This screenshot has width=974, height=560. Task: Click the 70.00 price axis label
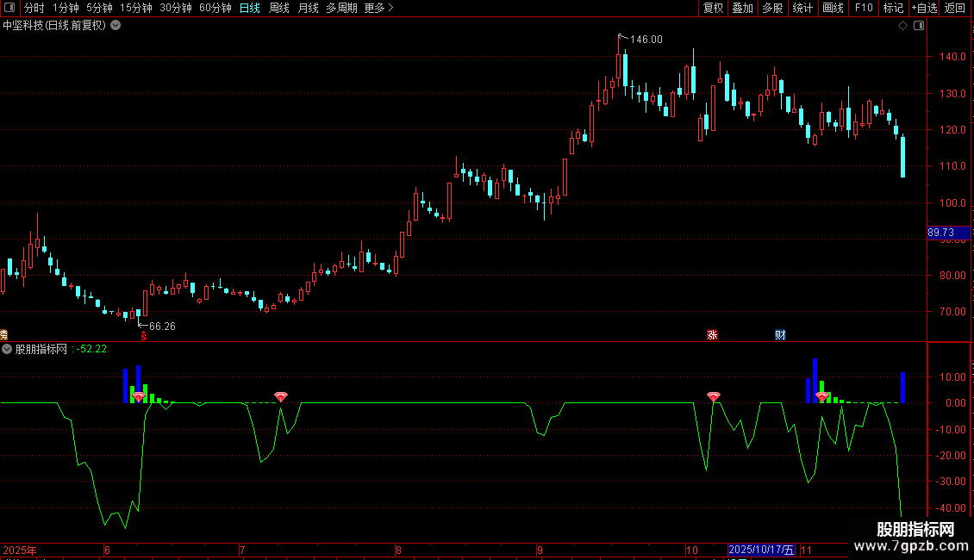(x=952, y=312)
